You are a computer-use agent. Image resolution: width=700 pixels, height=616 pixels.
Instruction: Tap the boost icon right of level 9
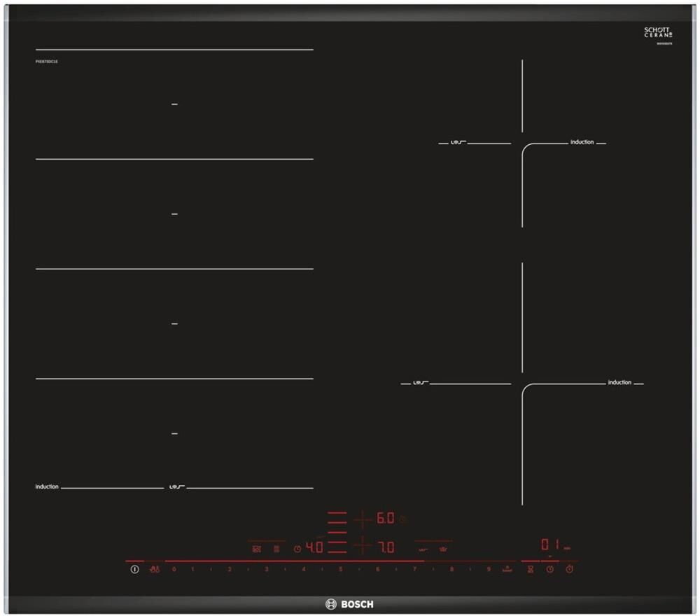(507, 569)
